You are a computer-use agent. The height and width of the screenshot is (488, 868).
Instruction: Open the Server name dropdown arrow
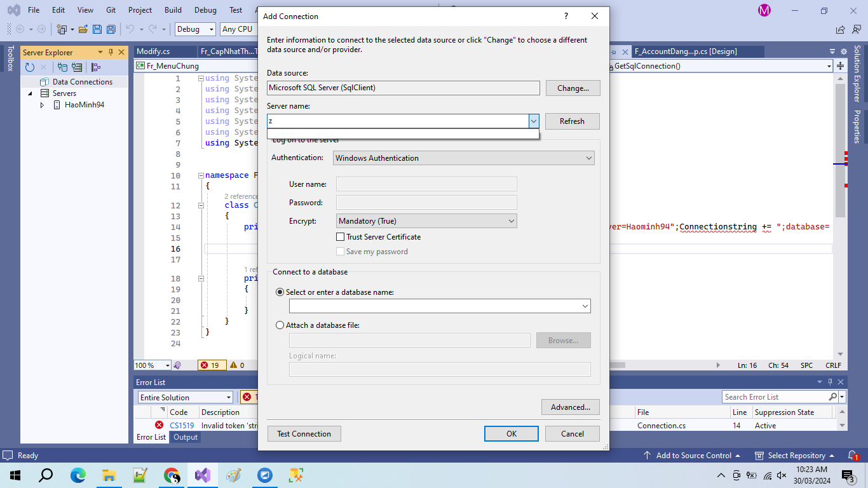pyautogui.click(x=534, y=121)
